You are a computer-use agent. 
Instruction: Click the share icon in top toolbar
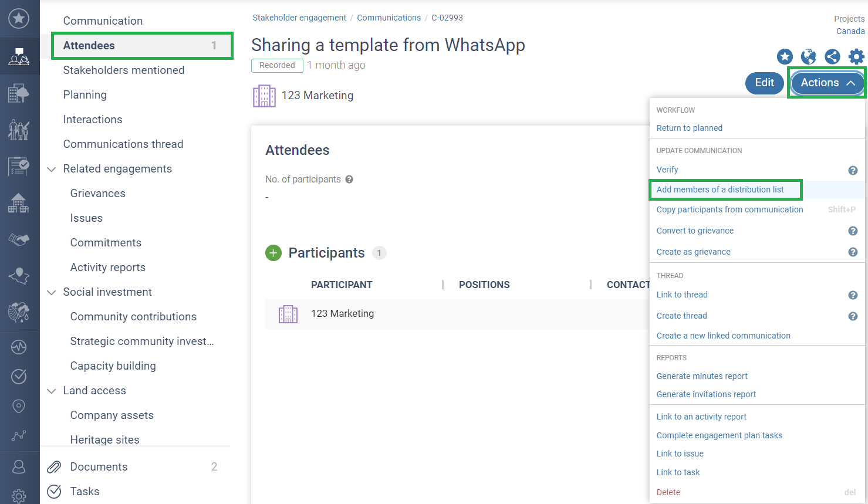[832, 56]
